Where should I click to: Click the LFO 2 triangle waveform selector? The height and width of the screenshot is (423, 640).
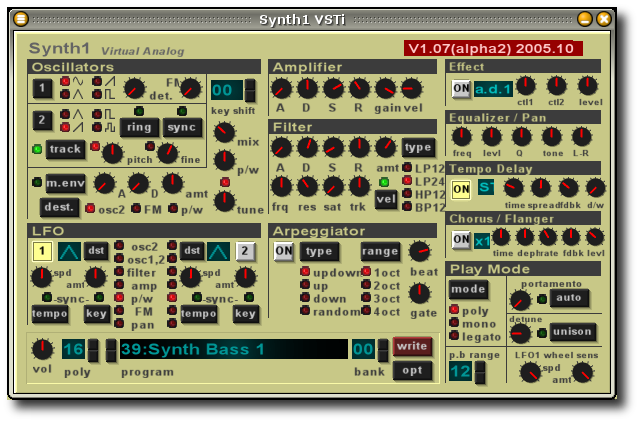[x=218, y=251]
